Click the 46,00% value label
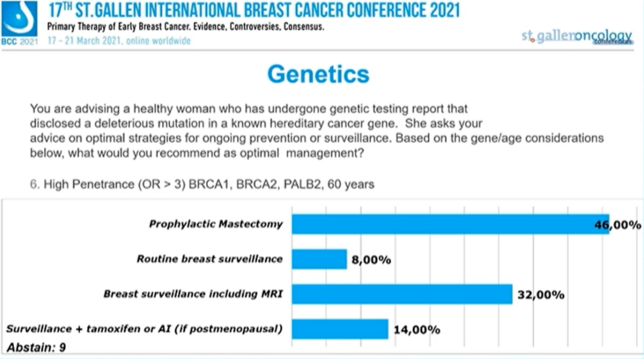644x359 pixels. click(617, 225)
